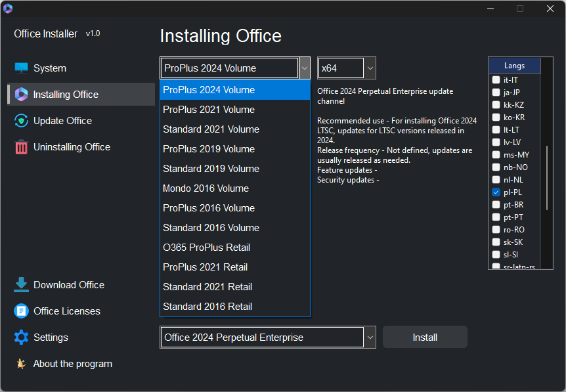Switch to the Download Office page
Image resolution: width=566 pixels, height=392 pixels.
(x=81, y=285)
